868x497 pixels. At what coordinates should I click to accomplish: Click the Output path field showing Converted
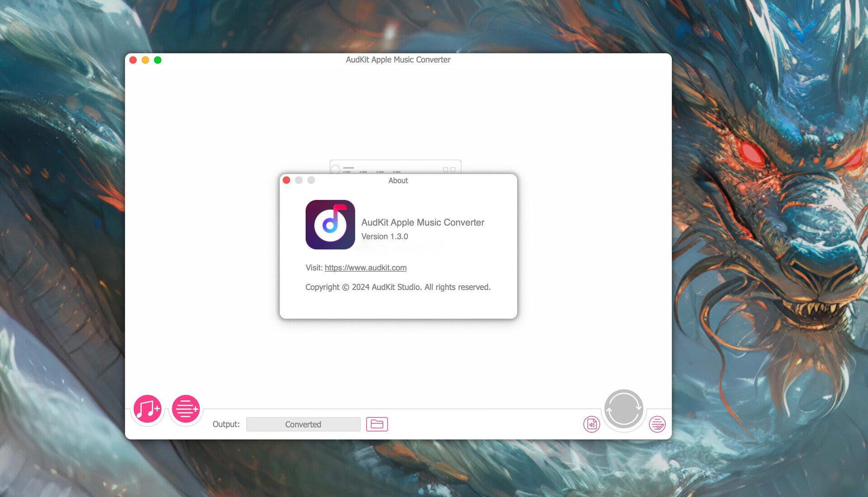[x=303, y=424]
